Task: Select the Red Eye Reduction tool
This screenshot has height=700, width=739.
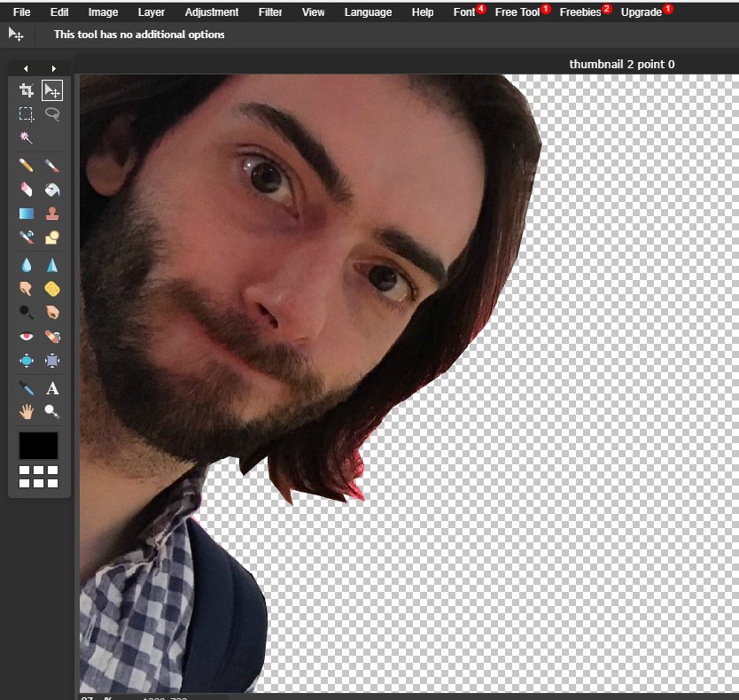Action: click(27, 337)
